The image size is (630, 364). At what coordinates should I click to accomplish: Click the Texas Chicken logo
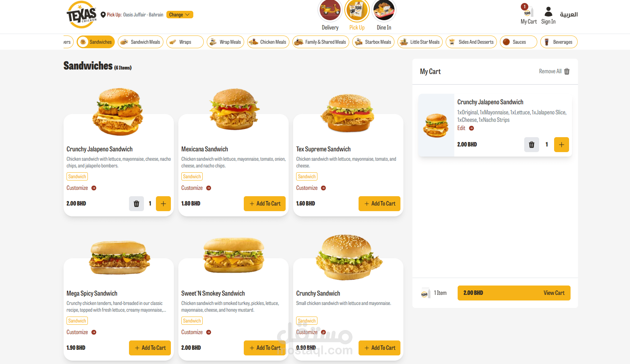[x=82, y=15]
